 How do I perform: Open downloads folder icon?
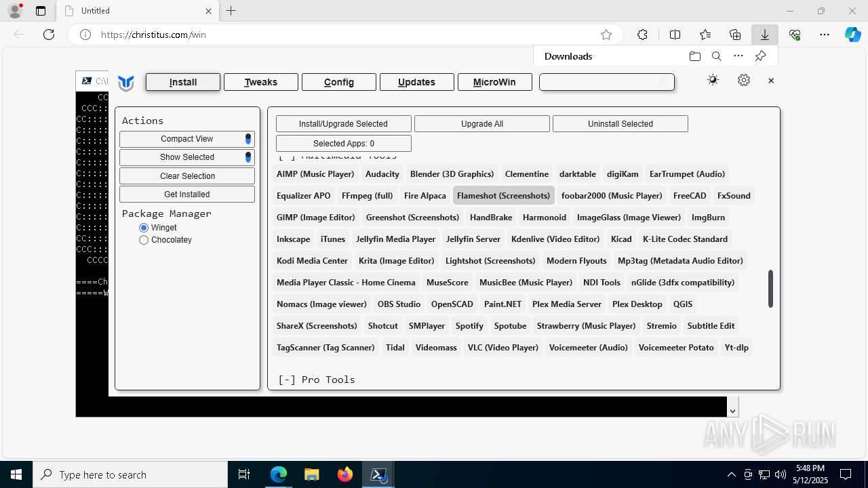coord(695,56)
